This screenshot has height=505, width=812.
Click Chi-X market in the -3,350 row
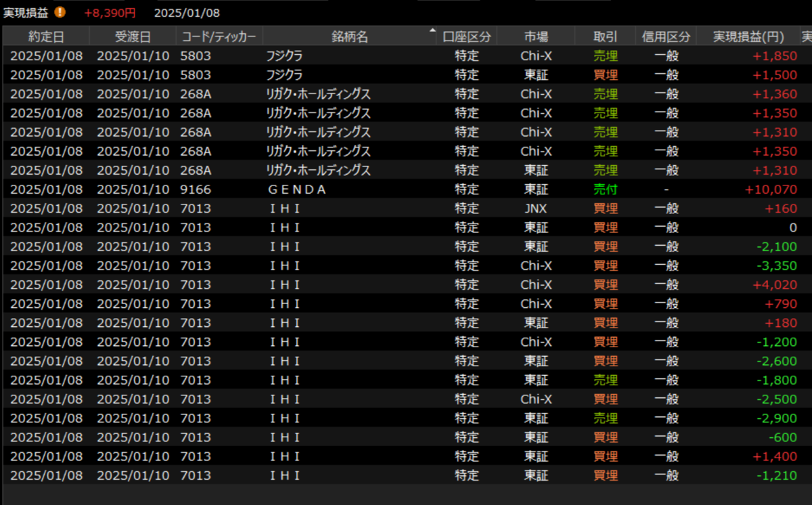(x=536, y=265)
